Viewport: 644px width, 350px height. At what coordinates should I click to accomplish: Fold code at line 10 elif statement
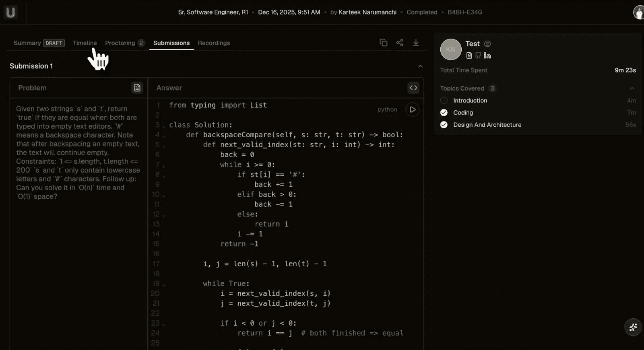(164, 196)
